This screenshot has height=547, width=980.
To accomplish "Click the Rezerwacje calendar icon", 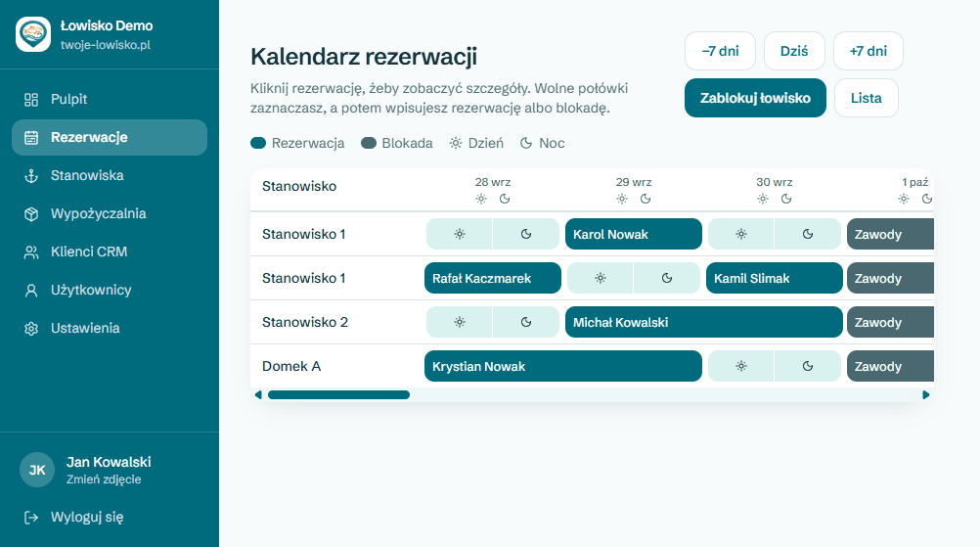I will (31, 138).
